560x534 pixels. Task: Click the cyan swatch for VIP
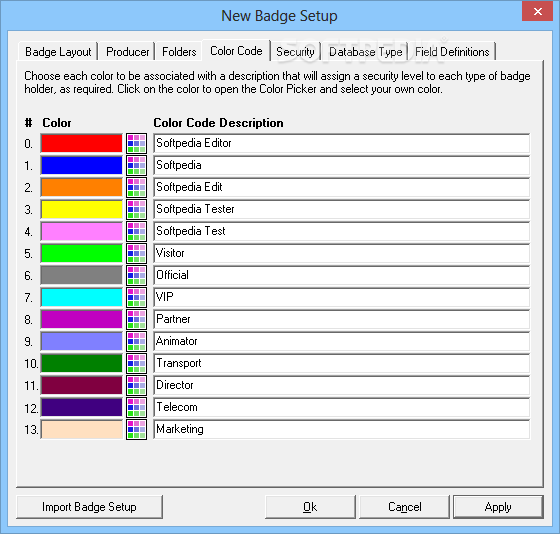[82, 297]
